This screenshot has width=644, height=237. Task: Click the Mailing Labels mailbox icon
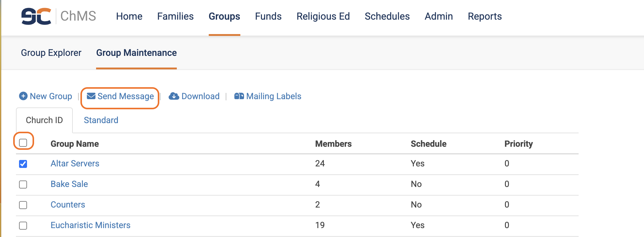pos(239,96)
